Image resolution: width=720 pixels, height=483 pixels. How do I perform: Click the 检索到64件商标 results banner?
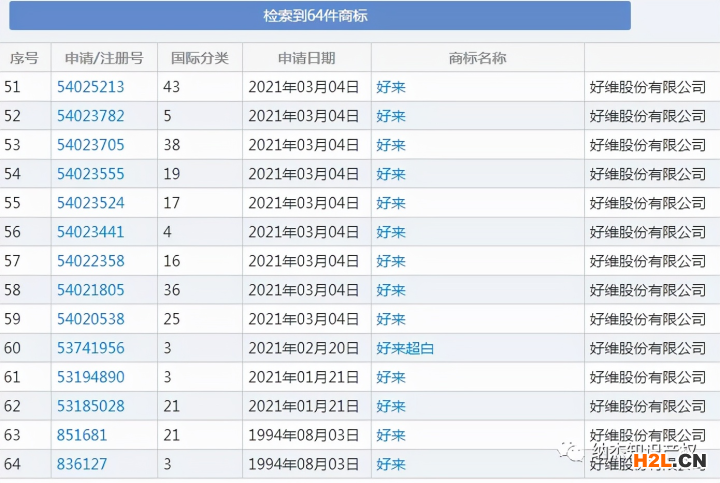click(320, 16)
